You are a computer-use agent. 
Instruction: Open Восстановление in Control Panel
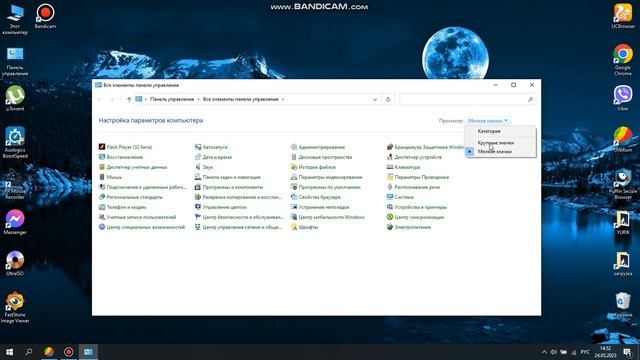tap(121, 157)
